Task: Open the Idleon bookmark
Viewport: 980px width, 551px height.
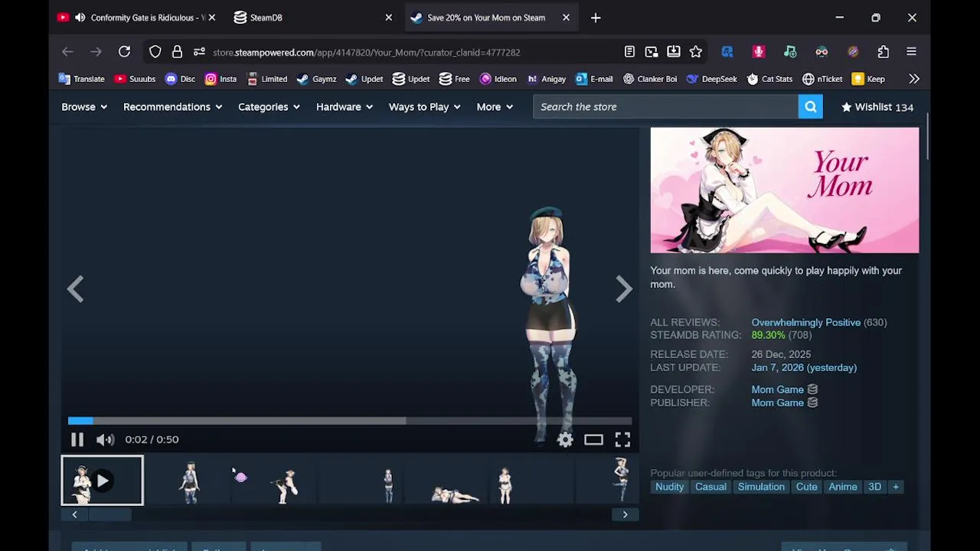Action: (x=498, y=79)
